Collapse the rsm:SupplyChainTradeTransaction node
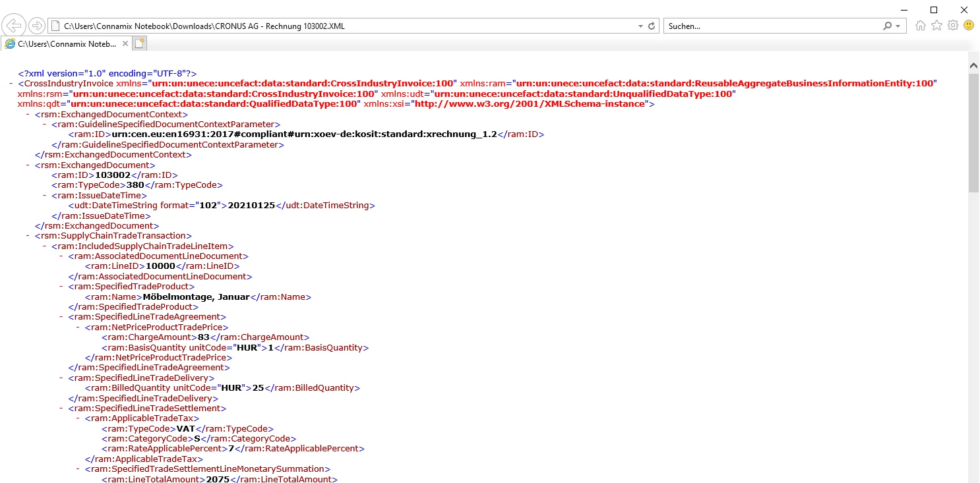 click(28, 236)
